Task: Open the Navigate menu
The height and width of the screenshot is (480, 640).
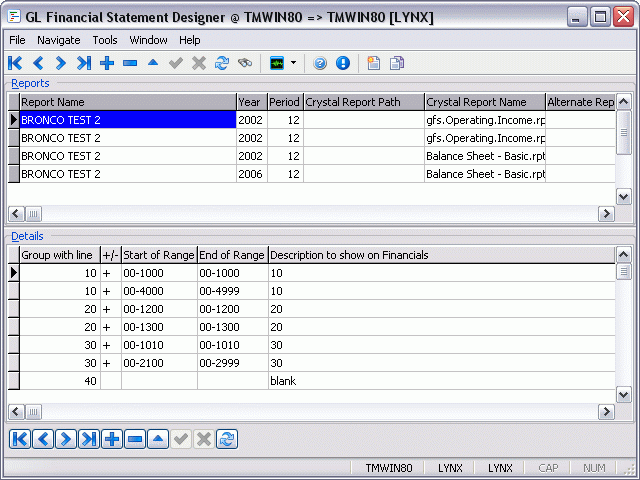Action: tap(59, 40)
